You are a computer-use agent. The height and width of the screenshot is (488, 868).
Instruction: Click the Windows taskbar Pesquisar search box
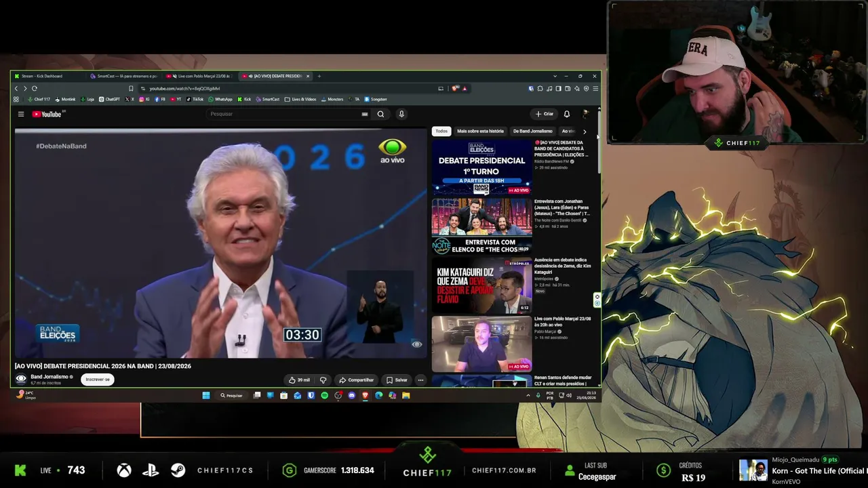click(232, 395)
